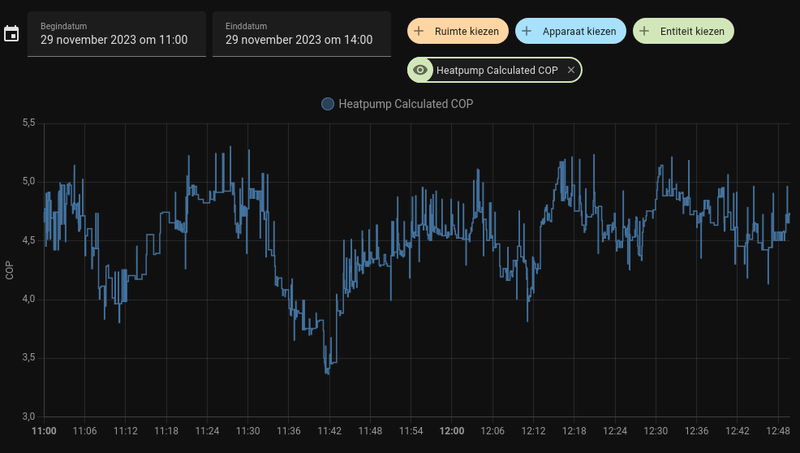Click the 3,0 y-axis value label
The width and height of the screenshot is (800, 453).
tap(29, 416)
